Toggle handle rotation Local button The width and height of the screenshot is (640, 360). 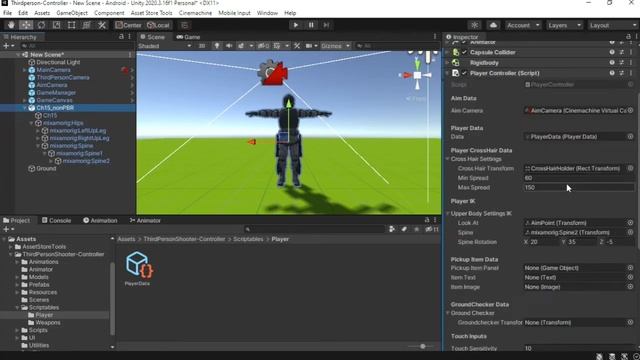158,25
